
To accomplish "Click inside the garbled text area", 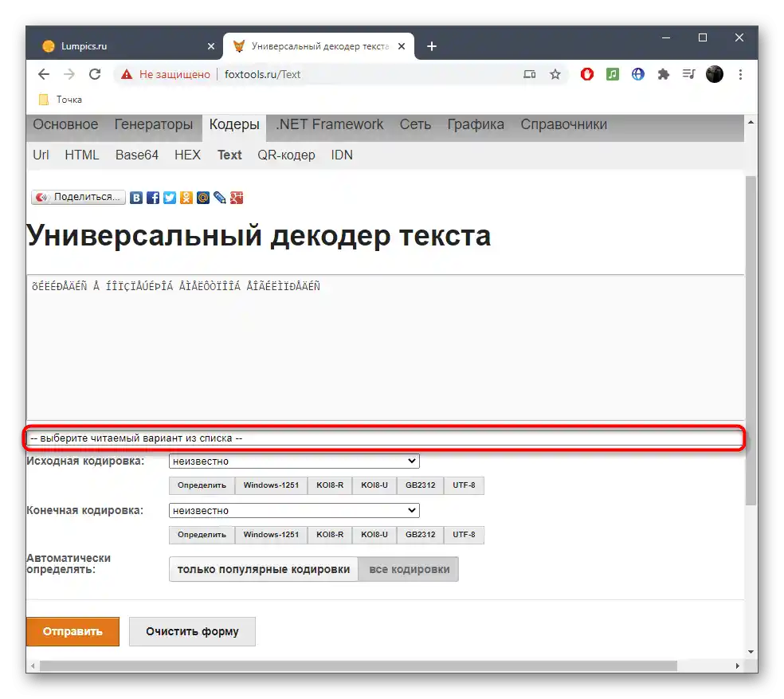I will pyautogui.click(x=385, y=348).
